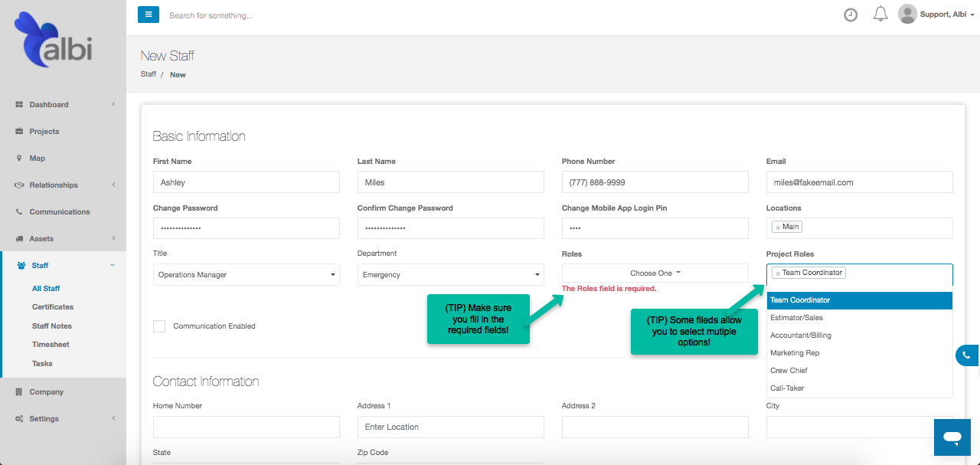Expand the Assets menu chevron
Image resolution: width=980 pixels, height=465 pixels.
(113, 238)
